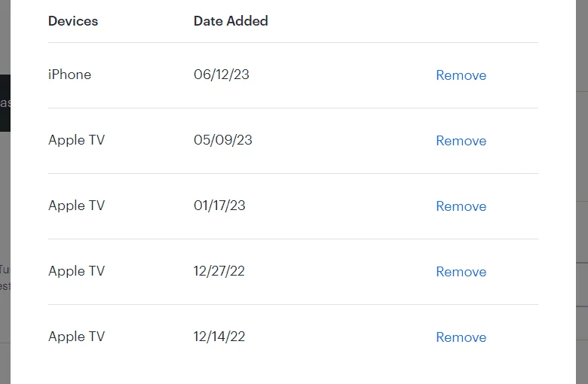Select the Apple TV entry dated 05/09/23
Image resolution: width=588 pixels, height=384 pixels.
pyautogui.click(x=76, y=141)
